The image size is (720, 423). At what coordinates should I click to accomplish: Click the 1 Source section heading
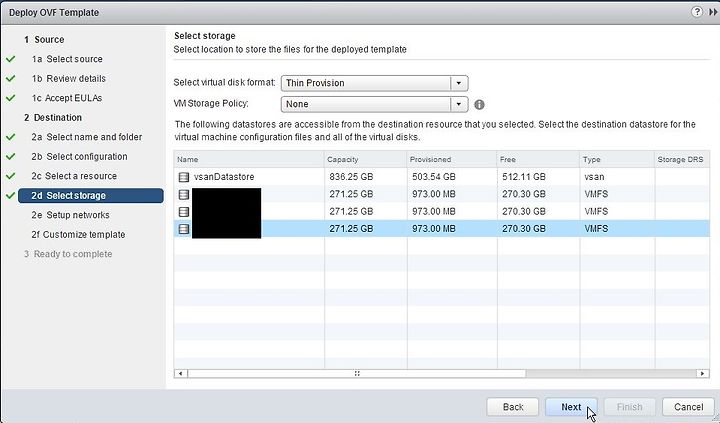tap(44, 39)
